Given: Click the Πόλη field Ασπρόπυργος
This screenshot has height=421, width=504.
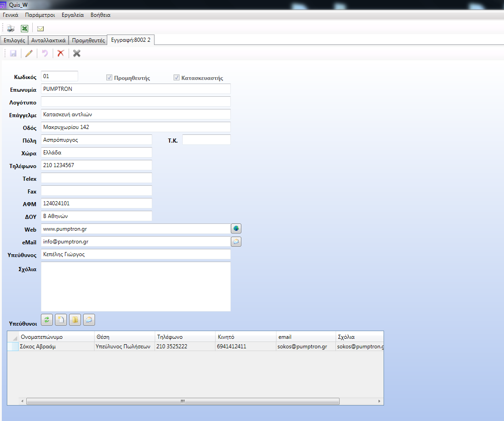Looking at the screenshot, I should (96, 140).
